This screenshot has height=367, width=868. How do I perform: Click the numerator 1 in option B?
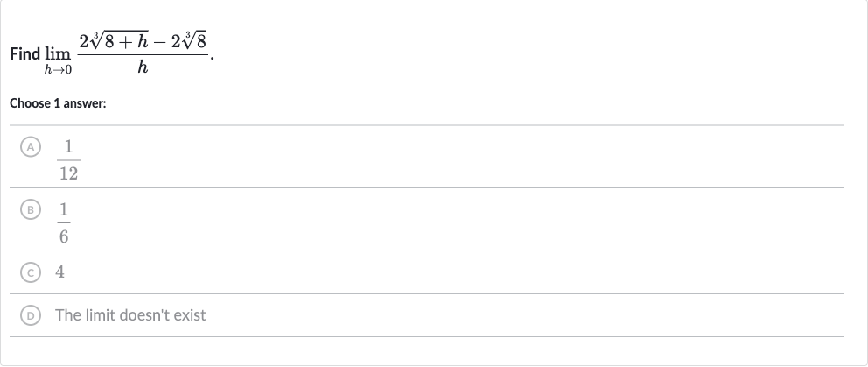coord(64,209)
